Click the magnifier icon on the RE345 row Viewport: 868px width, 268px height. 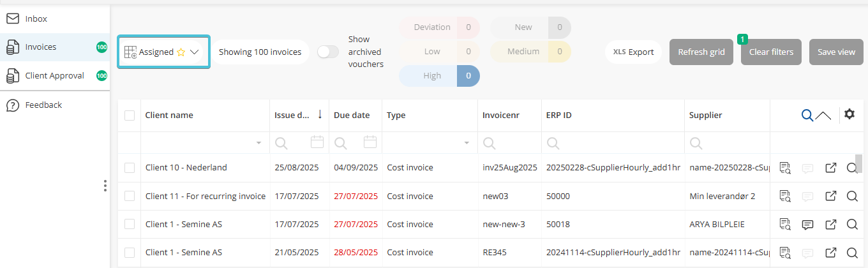(x=851, y=253)
